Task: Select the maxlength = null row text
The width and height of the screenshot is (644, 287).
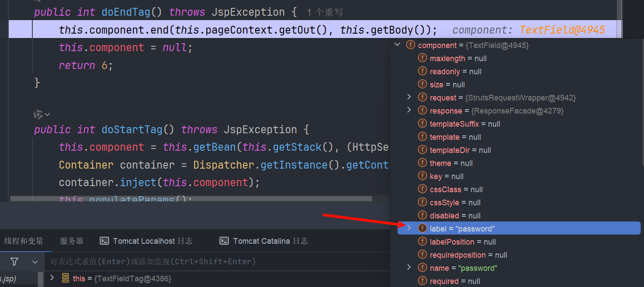Action: pyautogui.click(x=458, y=59)
